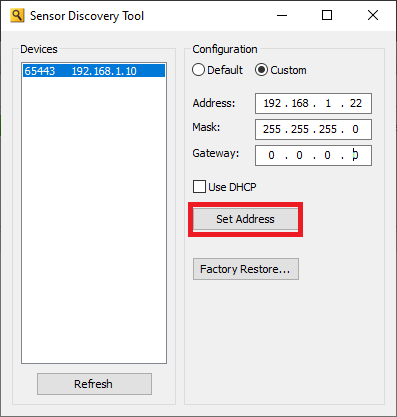
Task: Click the Address field's second octet 168
Action: click(x=300, y=103)
